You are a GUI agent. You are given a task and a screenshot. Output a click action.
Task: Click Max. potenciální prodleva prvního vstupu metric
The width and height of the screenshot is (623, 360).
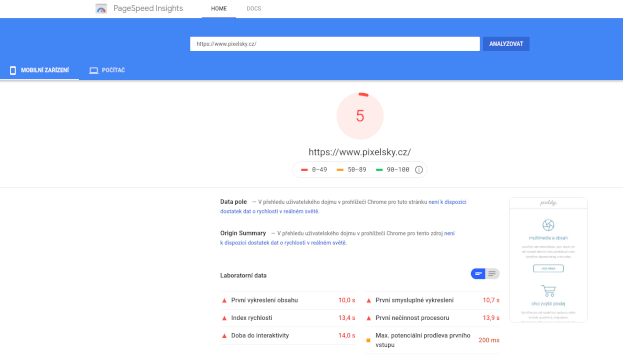click(x=432, y=340)
